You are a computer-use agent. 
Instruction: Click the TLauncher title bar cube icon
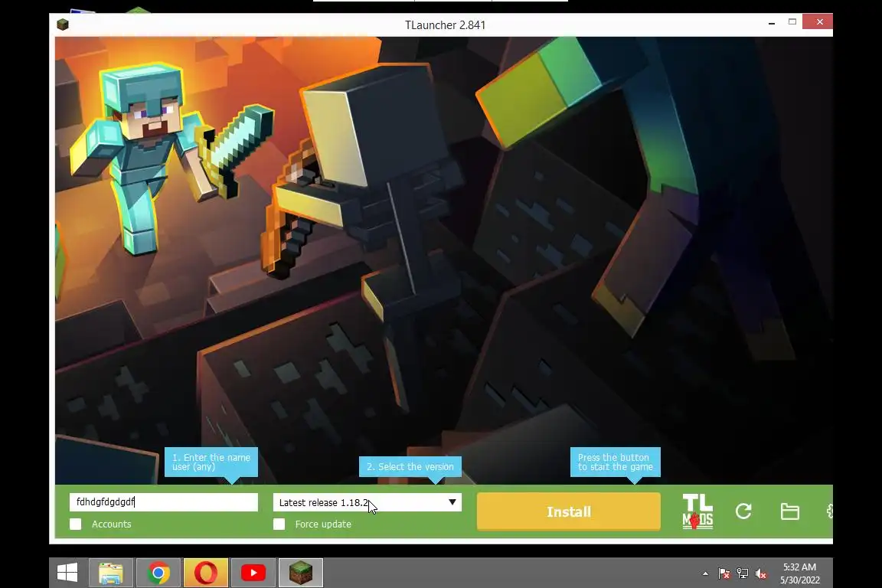pyautogui.click(x=63, y=24)
